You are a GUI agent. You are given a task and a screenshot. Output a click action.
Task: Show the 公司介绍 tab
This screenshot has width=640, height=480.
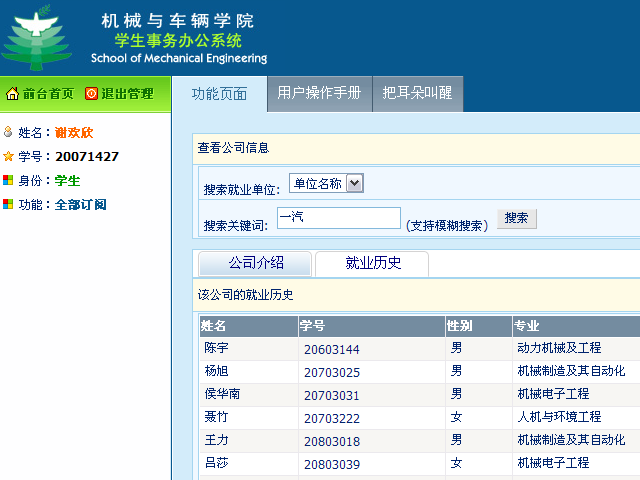(x=255, y=263)
